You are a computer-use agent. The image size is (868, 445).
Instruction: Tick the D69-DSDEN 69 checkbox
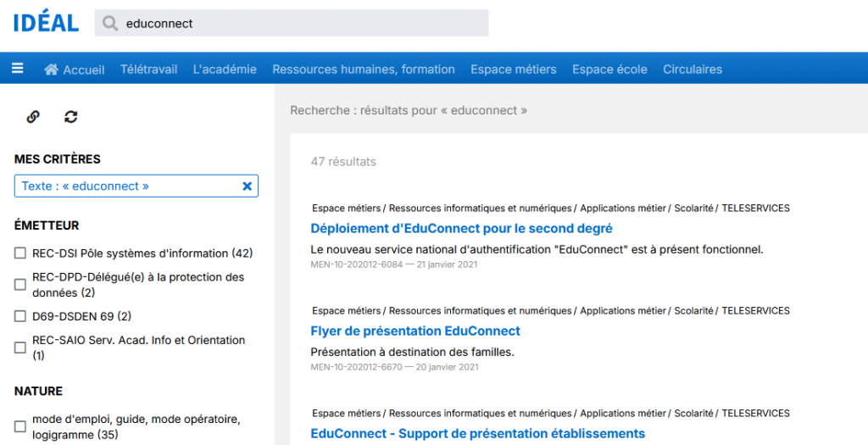coord(20,316)
